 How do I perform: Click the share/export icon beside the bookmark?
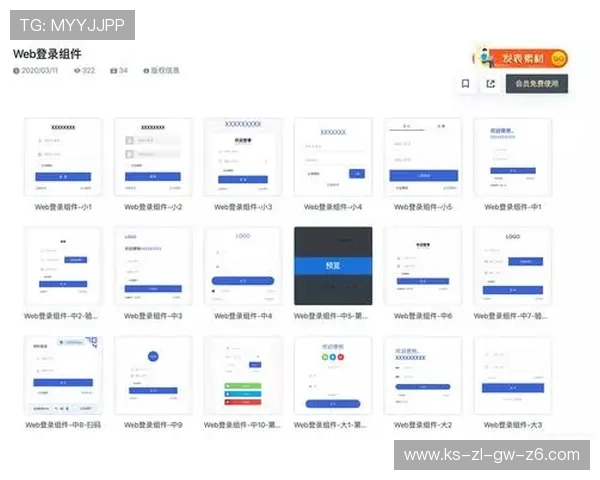490,83
